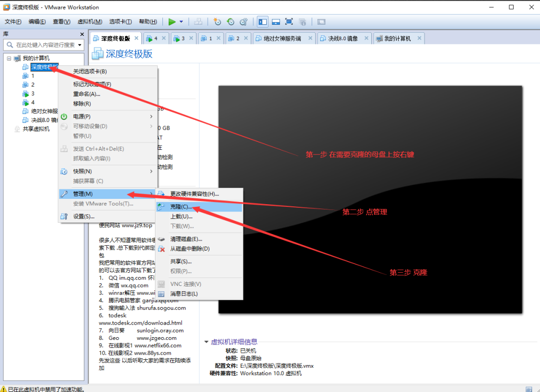
Task: Choose 清理磁盘(E)... in the submenu
Action: pyautogui.click(x=199, y=239)
